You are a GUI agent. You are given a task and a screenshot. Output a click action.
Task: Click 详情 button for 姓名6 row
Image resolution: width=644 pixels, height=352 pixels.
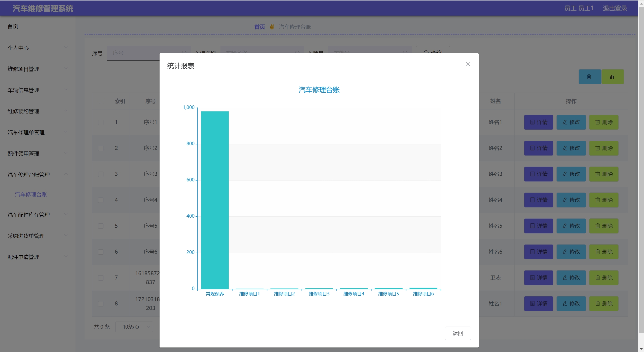pyautogui.click(x=538, y=252)
